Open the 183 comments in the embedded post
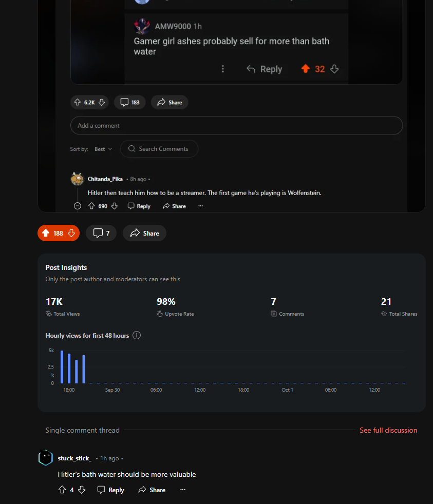Image resolution: width=433 pixels, height=504 pixels. (x=130, y=102)
